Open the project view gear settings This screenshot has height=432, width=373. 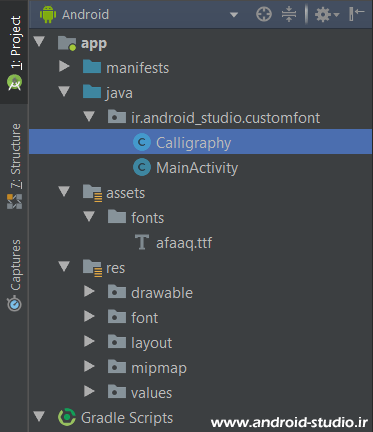coord(327,15)
